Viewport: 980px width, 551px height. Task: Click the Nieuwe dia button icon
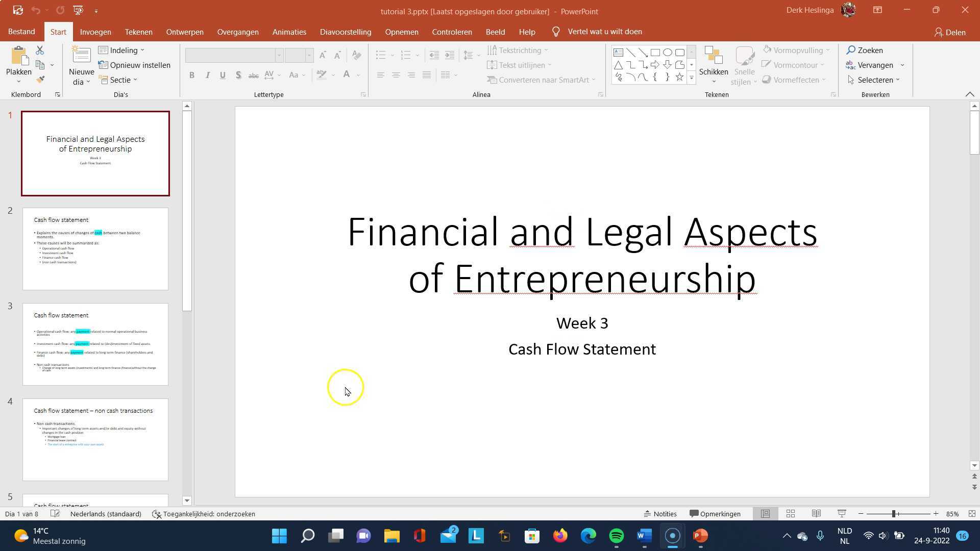coord(81,55)
